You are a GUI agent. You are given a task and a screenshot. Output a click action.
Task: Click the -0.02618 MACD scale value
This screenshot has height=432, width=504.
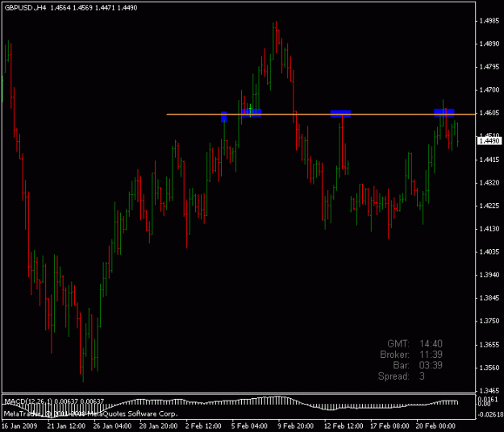(489, 414)
